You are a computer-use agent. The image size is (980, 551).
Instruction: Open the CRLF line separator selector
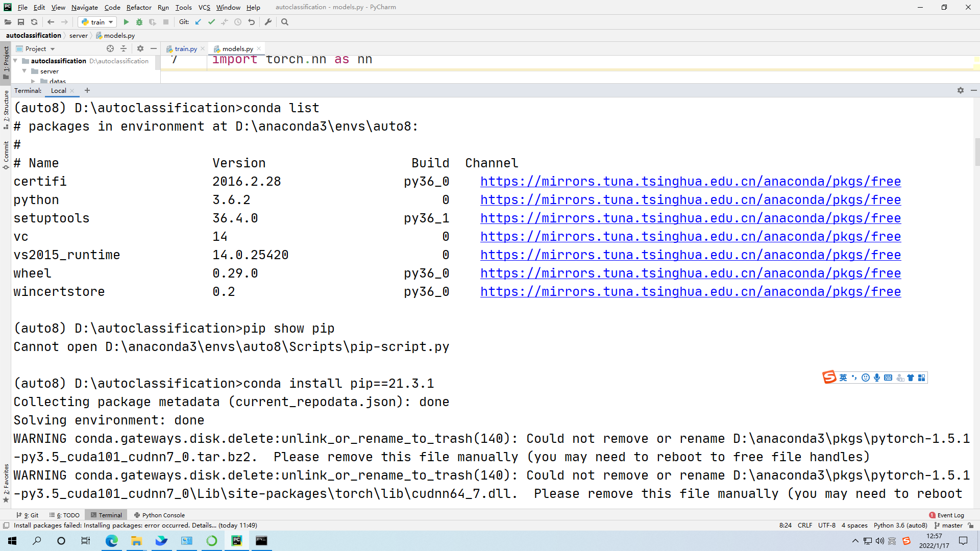coord(805,525)
